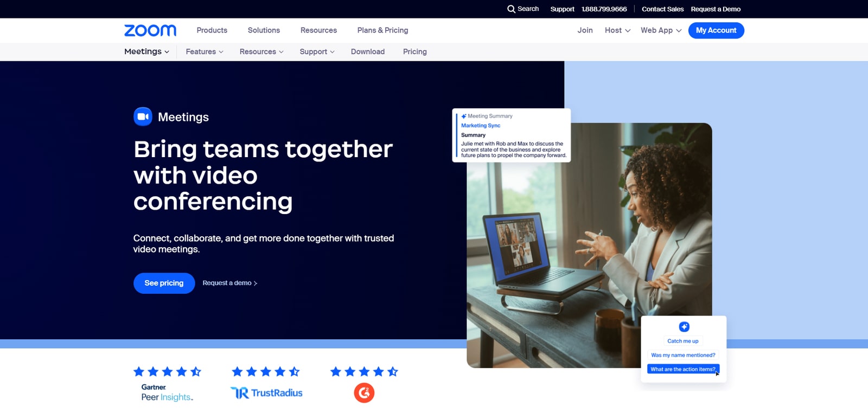Go to the Pricing sub-navigation link
Viewport: 868px width, 414px height.
coord(415,51)
